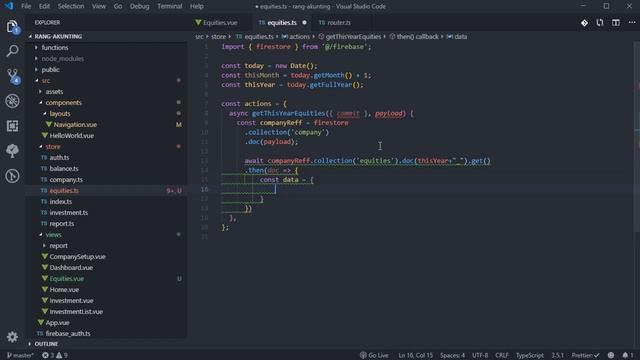Click the VS Code logo icon
This screenshot has width=640, height=360.
pyautogui.click(x=9, y=6)
